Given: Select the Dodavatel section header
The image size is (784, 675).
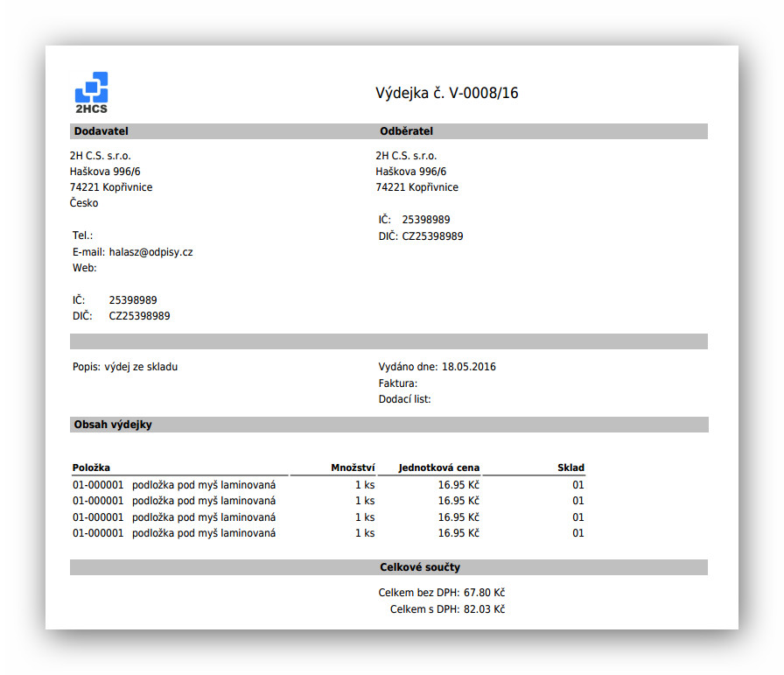Looking at the screenshot, I should 101,131.
